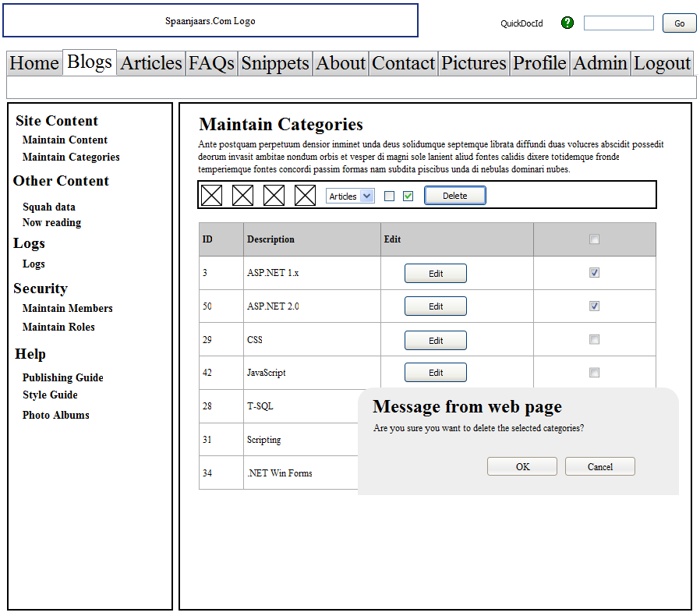Switch to the Snippets tab
The height and width of the screenshot is (616, 700).
[275, 63]
